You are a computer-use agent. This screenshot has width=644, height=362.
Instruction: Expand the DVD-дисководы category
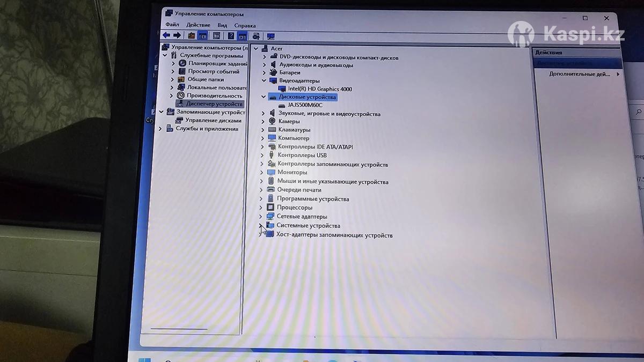tap(264, 57)
